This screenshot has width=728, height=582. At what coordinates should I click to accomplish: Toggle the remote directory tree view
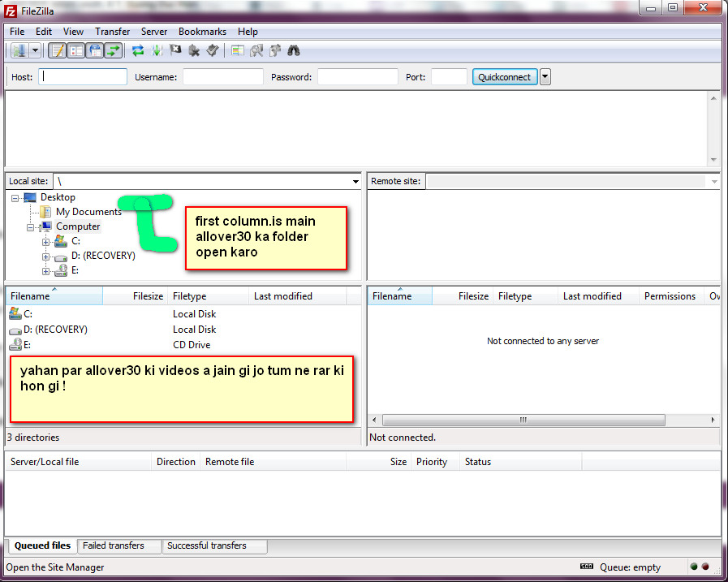pos(95,50)
